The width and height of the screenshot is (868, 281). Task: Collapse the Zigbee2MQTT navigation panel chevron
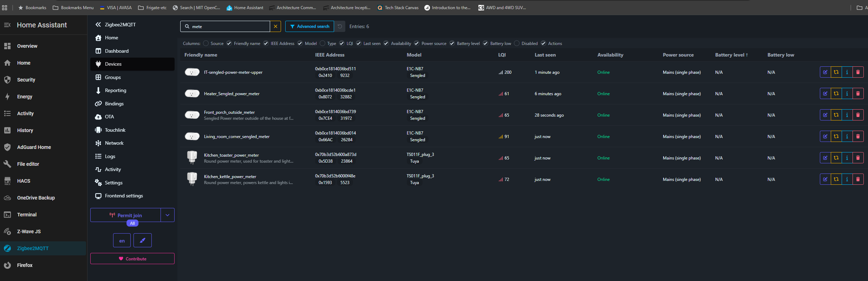point(98,25)
